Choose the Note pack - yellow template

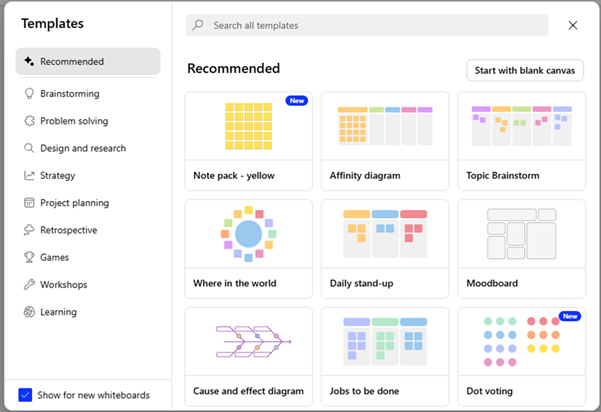tap(249, 140)
